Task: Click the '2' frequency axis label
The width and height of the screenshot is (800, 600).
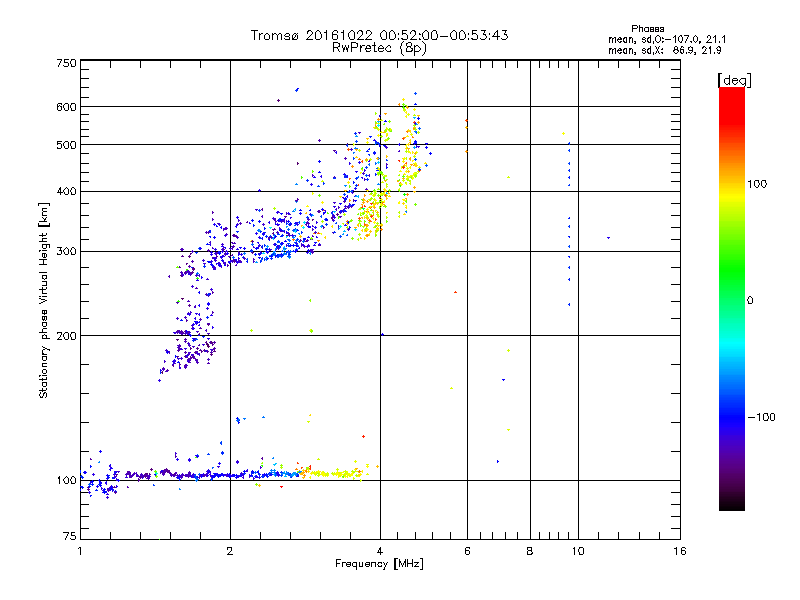Action: [230, 551]
